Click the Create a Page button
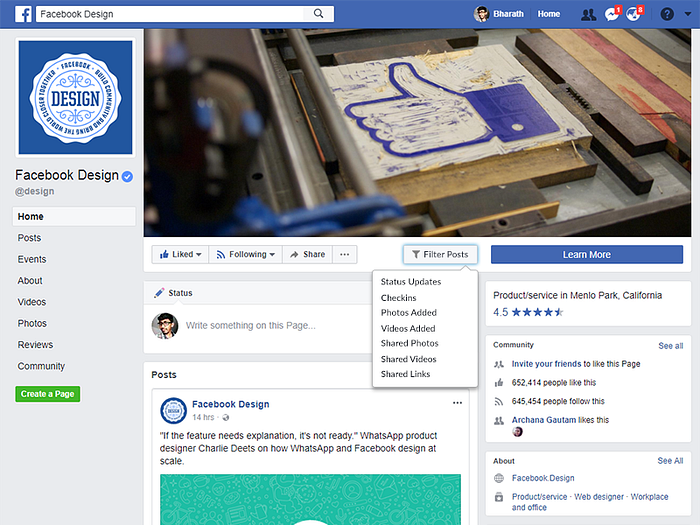Image resolution: width=700 pixels, height=525 pixels. click(x=48, y=394)
